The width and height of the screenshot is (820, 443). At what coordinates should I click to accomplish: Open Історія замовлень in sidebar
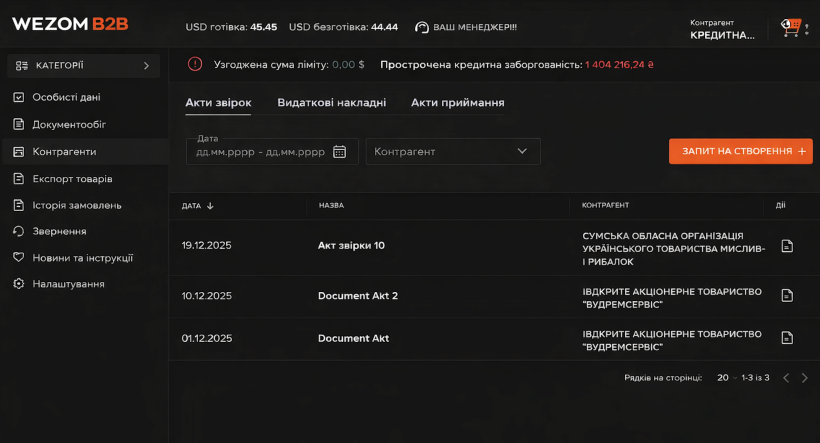pos(77,205)
